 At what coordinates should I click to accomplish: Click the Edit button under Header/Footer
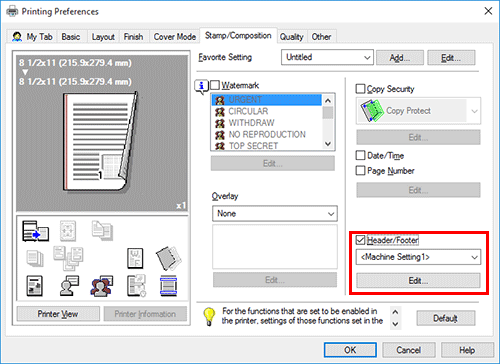418,281
